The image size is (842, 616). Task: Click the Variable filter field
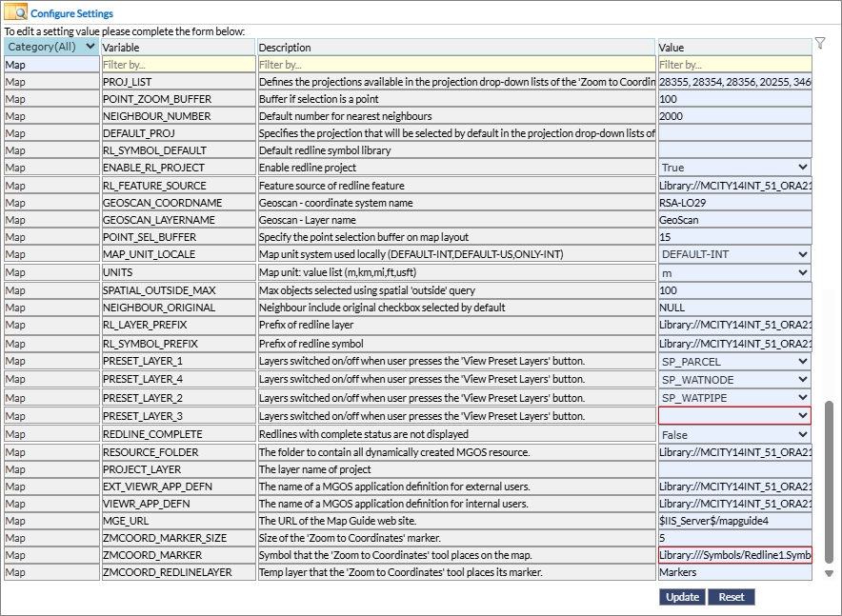pyautogui.click(x=178, y=65)
